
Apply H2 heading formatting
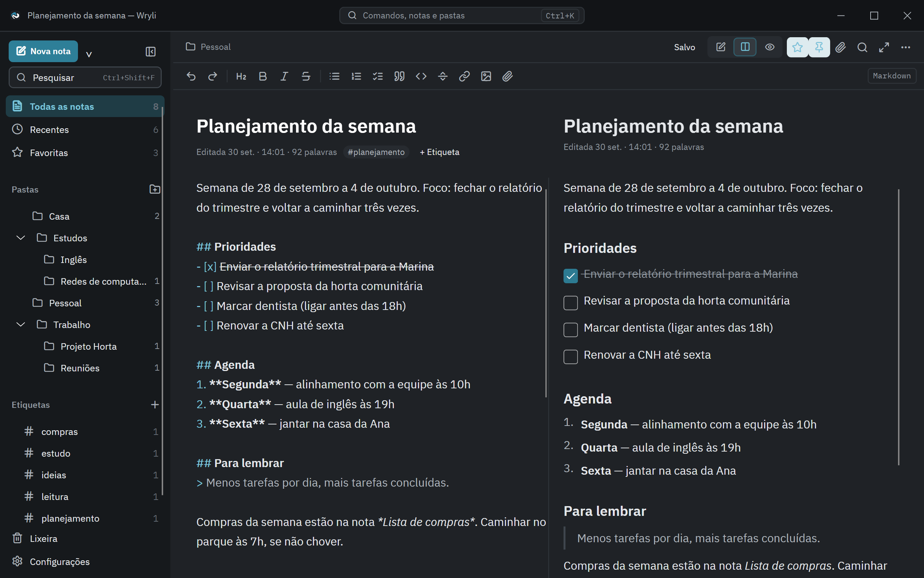(x=241, y=76)
